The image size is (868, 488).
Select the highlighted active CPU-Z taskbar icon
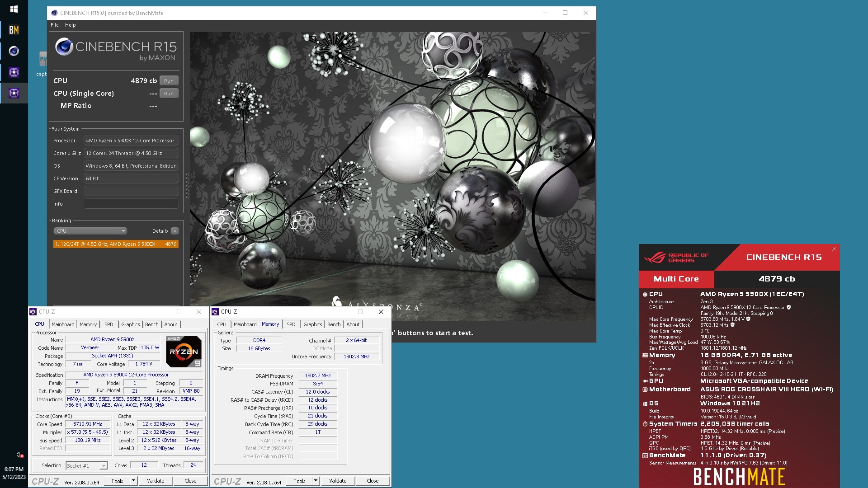pyautogui.click(x=14, y=93)
